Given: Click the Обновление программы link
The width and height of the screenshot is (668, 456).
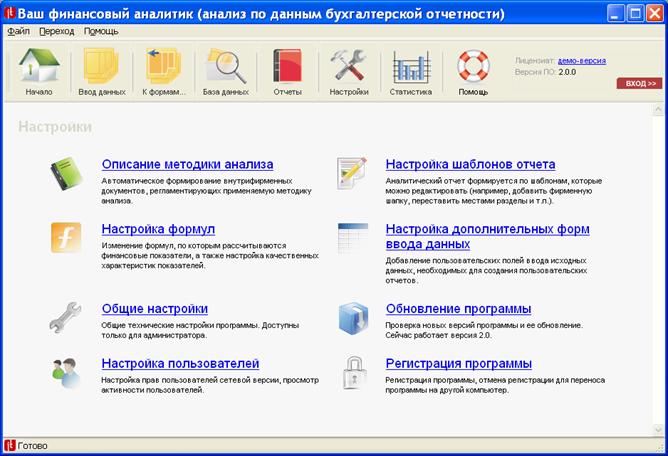Looking at the screenshot, I should [x=458, y=309].
